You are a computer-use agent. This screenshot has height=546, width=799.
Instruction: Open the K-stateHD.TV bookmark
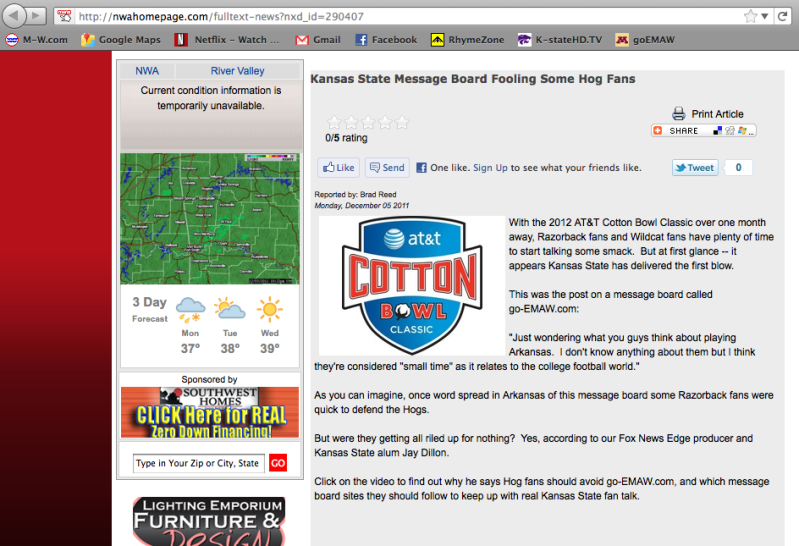click(560, 40)
